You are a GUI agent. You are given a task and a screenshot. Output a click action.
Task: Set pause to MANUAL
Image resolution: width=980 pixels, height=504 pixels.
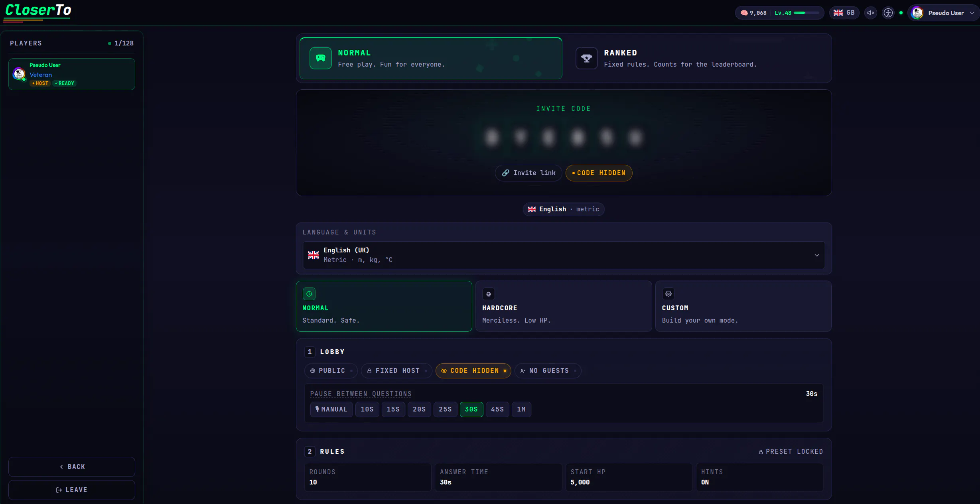(331, 409)
